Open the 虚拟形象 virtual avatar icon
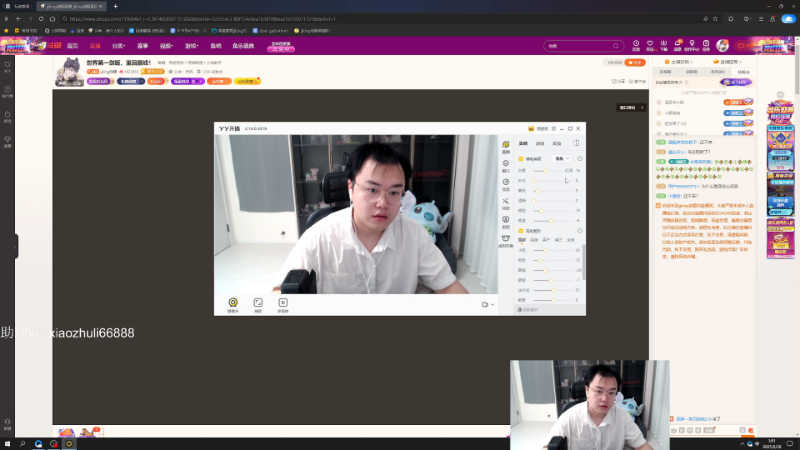 (x=506, y=240)
